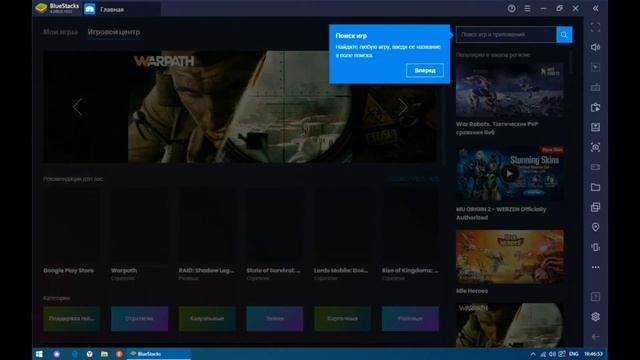Image resolution: width=640 pixels, height=360 pixels.
Task: Take a screenshot with camera icon
Action: (x=596, y=147)
